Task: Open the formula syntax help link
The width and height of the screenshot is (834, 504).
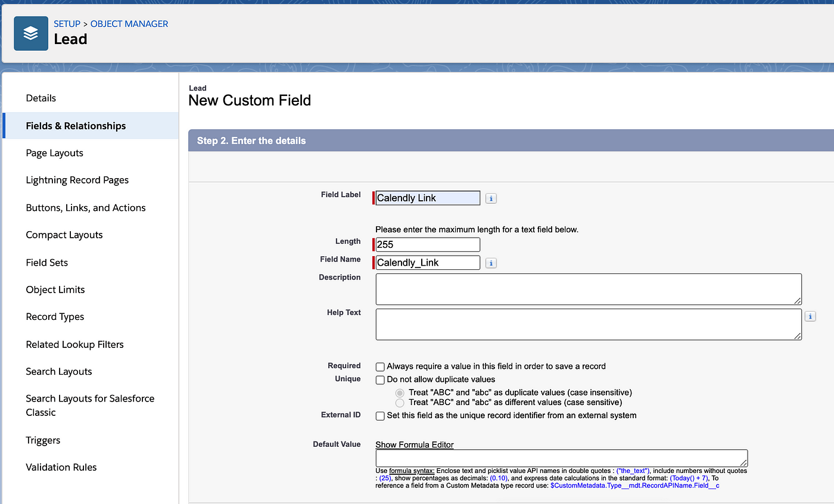Action: 412,471
